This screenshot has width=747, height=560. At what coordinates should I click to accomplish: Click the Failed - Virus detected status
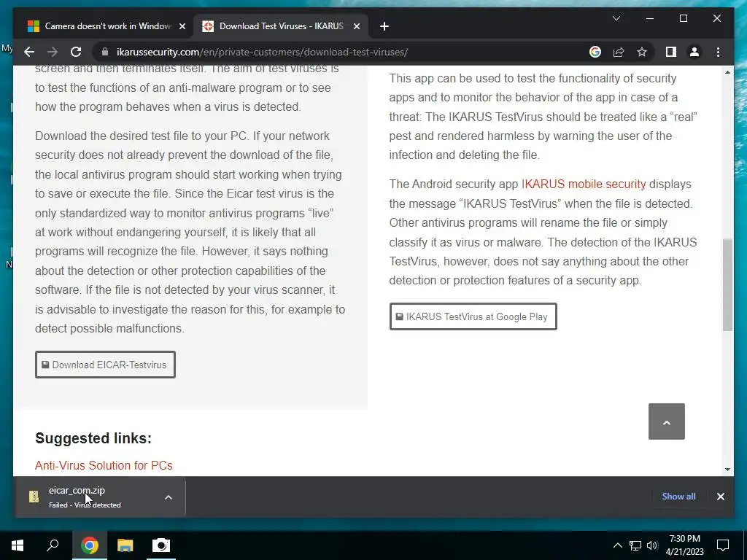(x=85, y=505)
